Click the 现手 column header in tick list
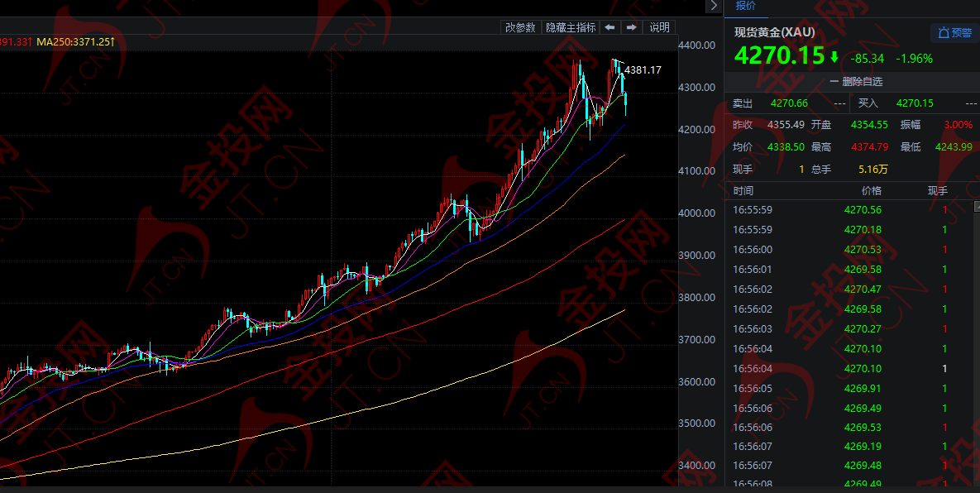The width and height of the screenshot is (980, 493). (x=937, y=190)
